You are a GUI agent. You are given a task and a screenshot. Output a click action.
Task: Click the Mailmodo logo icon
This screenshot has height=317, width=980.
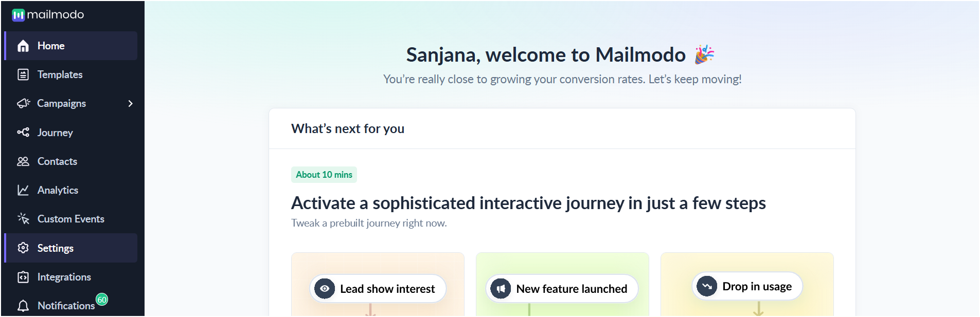[19, 15]
